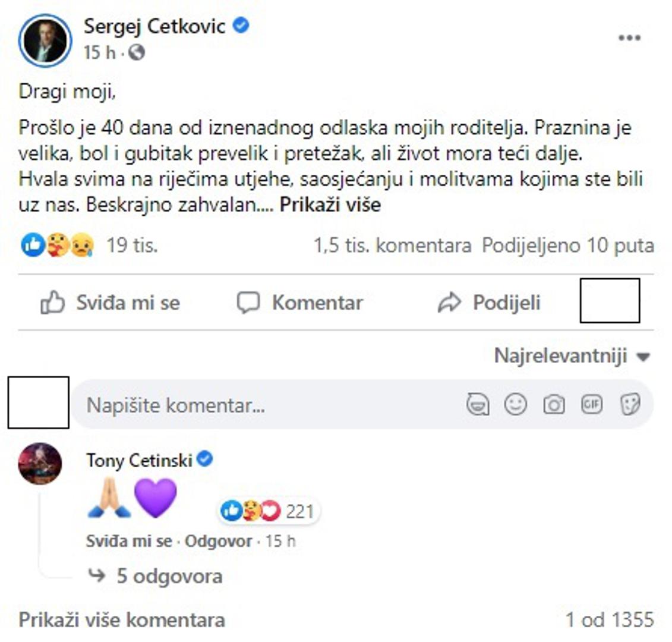
Task: Click the Podijeli share button
Action: tap(489, 303)
